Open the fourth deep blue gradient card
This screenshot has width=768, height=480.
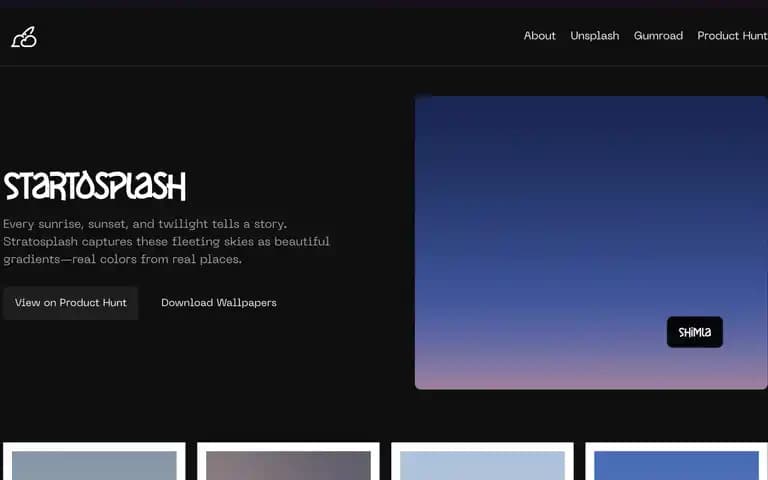click(x=676, y=461)
